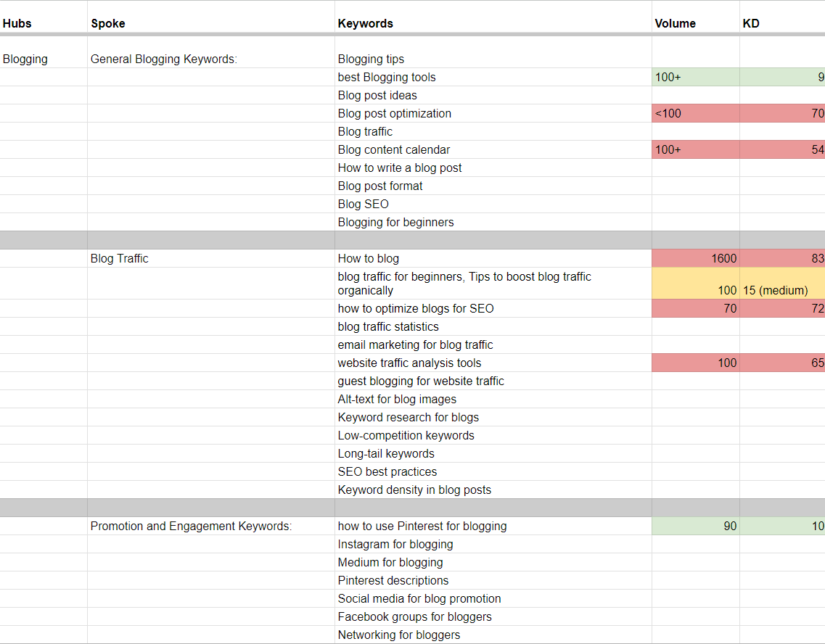Select blog traffic for beginners keyword cell
Viewport: 825px width, 644px height.
coord(493,284)
